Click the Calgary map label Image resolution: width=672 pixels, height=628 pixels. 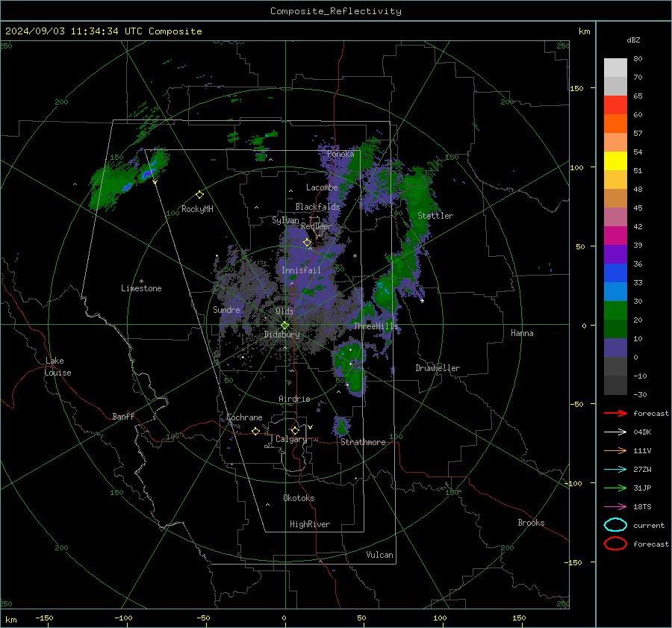291,439
